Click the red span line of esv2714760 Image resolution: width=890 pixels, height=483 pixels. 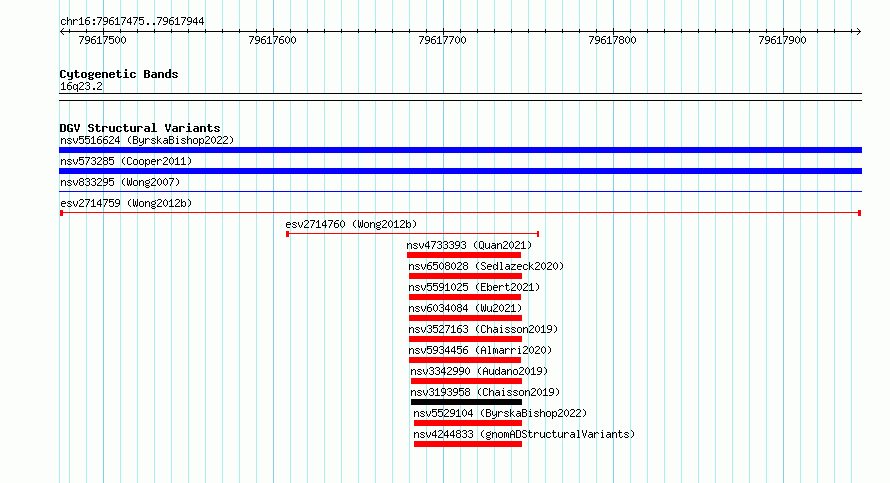click(x=413, y=234)
